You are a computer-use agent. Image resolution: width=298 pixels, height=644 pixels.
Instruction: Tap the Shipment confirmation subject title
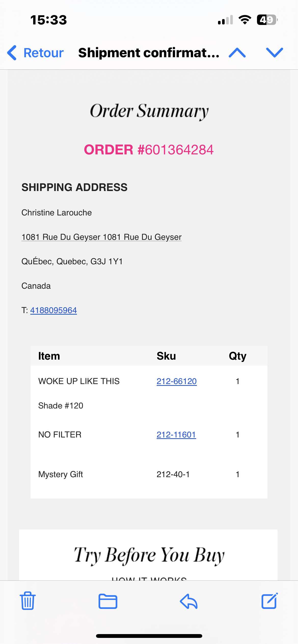coord(149,53)
